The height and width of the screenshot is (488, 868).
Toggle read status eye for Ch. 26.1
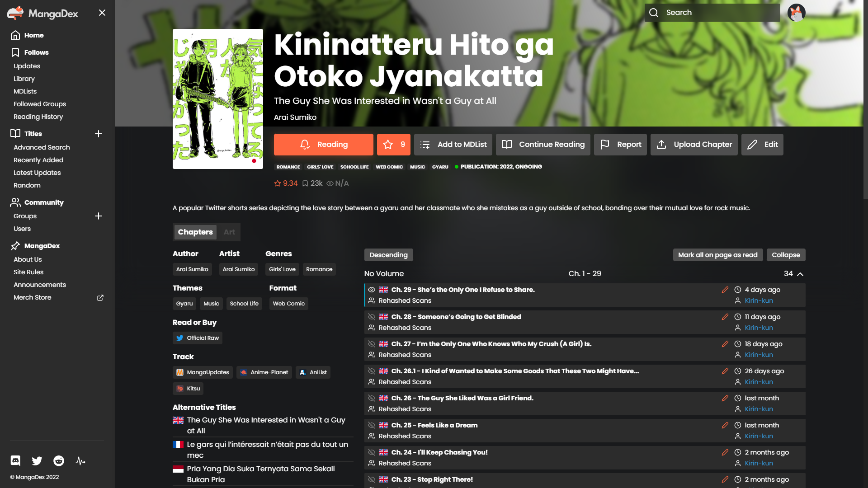coord(372,371)
